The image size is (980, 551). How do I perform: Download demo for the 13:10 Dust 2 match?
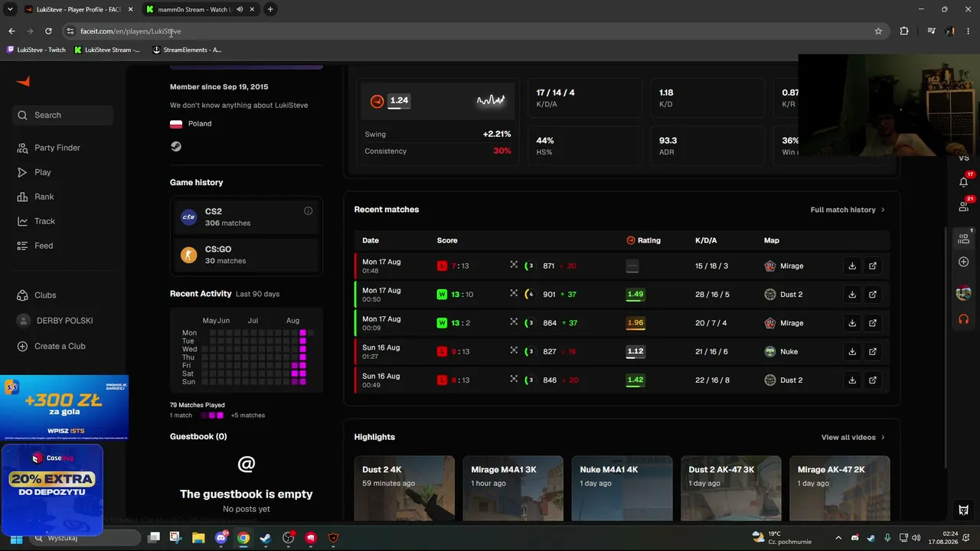852,295
